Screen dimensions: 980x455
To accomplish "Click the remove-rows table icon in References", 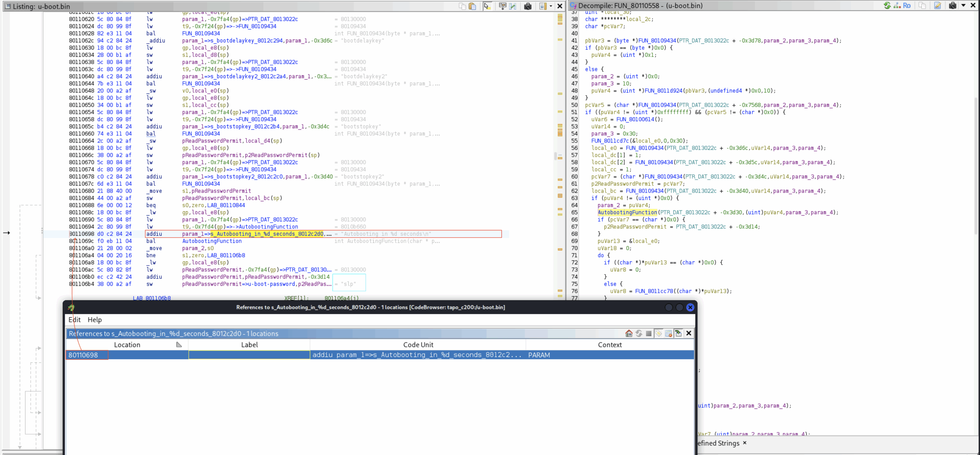I will (668, 333).
